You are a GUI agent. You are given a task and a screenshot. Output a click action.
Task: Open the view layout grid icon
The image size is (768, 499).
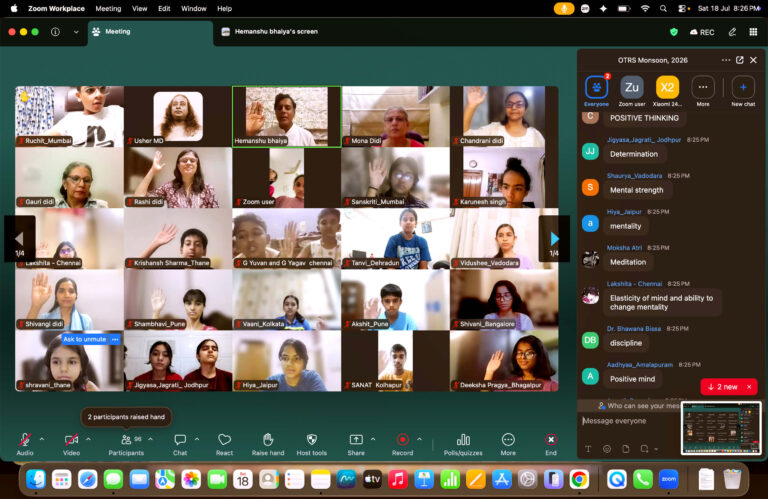753,32
